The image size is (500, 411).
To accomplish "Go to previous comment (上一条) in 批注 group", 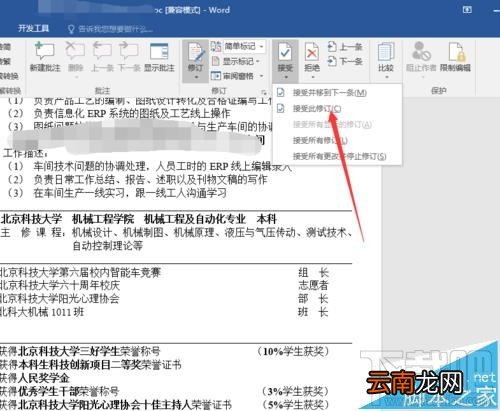I will pos(102,51).
